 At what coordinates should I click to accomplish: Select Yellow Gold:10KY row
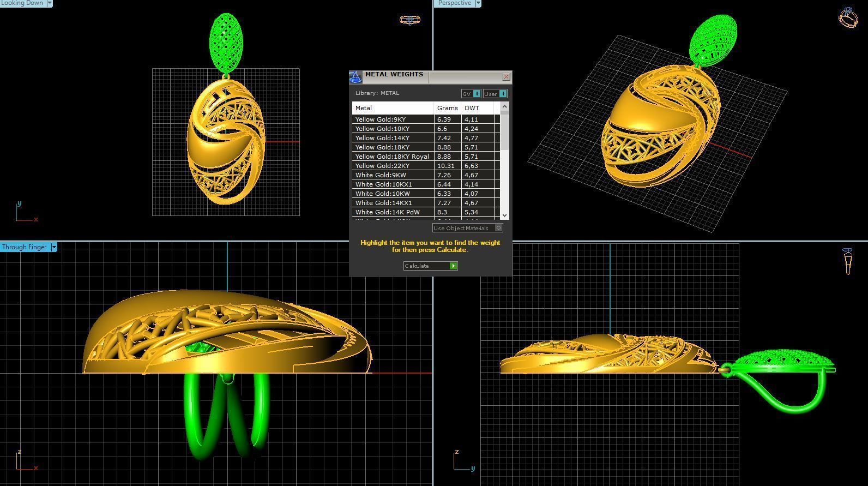[x=426, y=129]
